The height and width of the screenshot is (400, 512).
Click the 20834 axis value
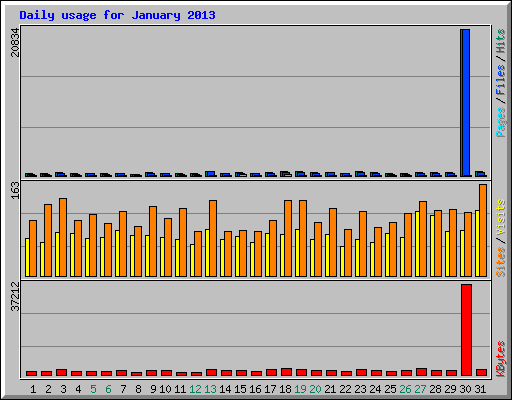point(15,42)
